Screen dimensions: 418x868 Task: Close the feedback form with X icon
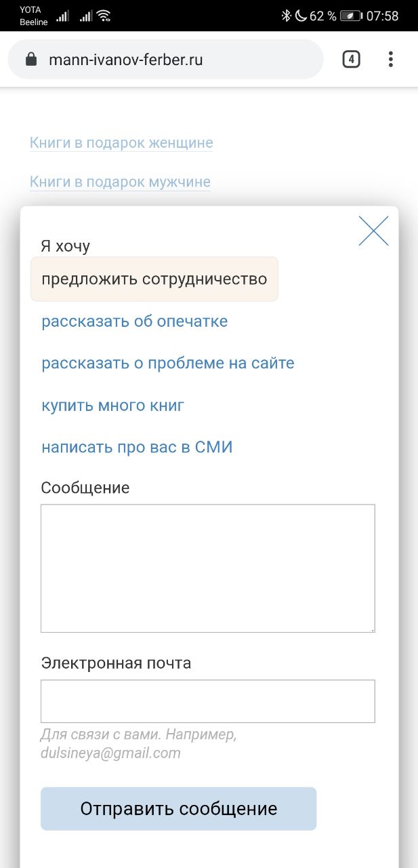coord(373,231)
